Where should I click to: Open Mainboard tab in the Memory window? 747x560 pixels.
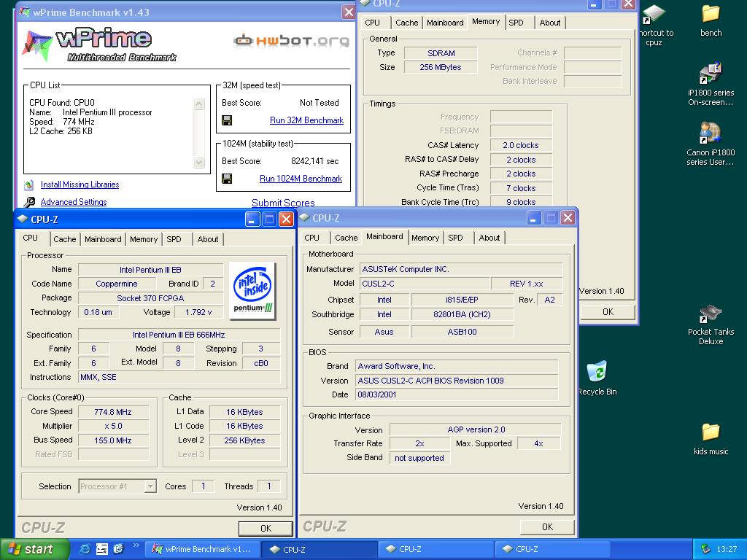click(445, 23)
